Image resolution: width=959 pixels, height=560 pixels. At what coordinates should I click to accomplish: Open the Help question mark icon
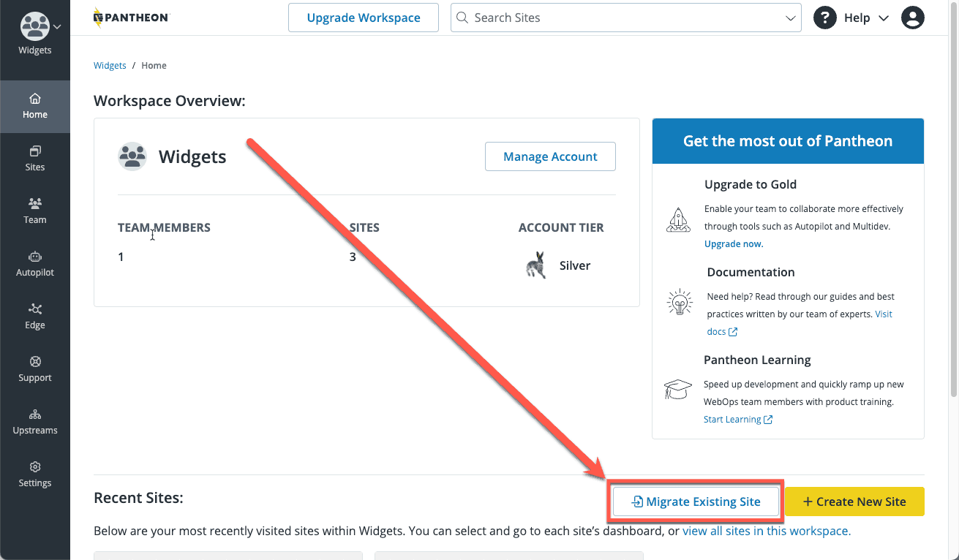pos(824,17)
